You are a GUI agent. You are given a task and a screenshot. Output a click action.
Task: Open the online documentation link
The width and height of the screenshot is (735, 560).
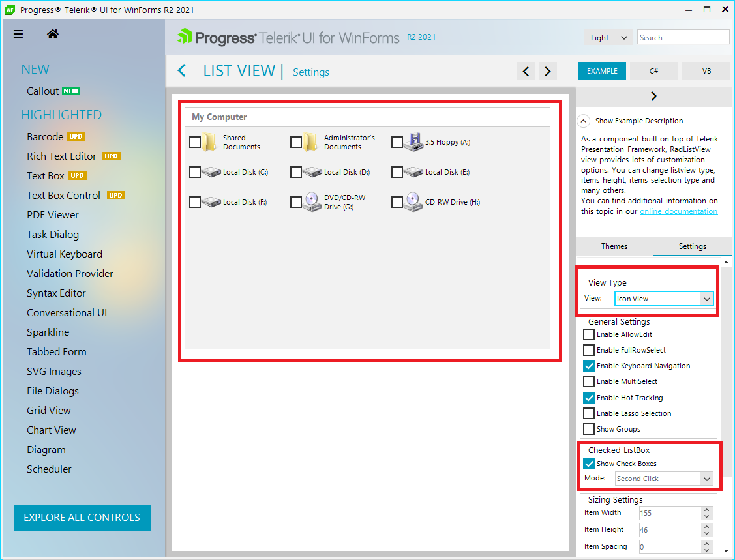coord(678,211)
